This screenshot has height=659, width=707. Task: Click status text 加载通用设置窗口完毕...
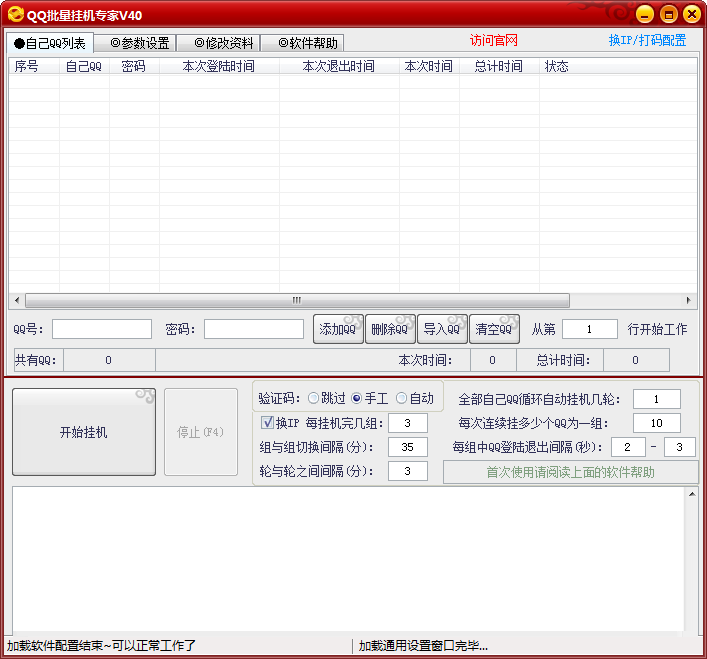pyautogui.click(x=423, y=645)
